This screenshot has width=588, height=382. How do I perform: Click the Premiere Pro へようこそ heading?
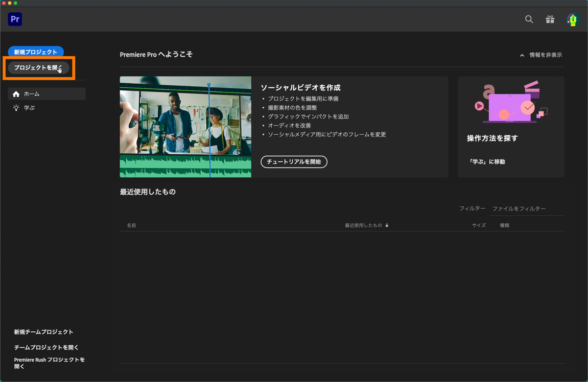[156, 55]
